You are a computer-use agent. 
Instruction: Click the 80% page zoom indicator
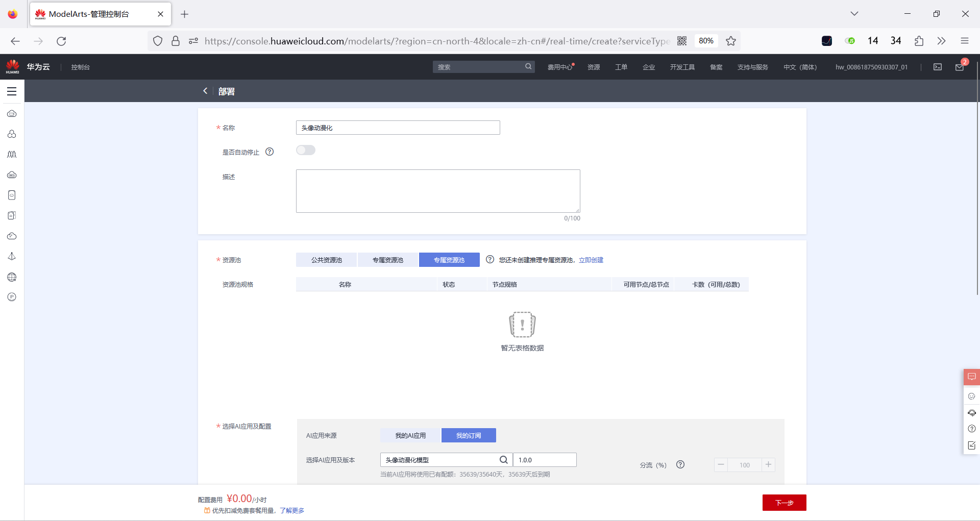tap(706, 41)
